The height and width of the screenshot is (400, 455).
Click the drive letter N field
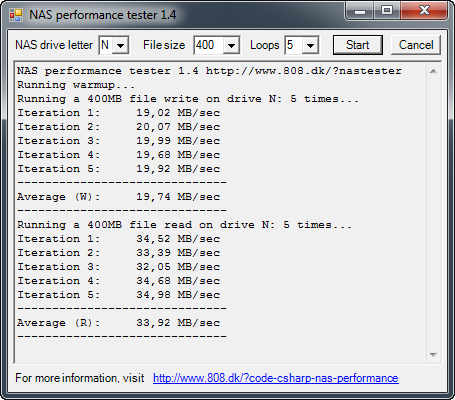pyautogui.click(x=106, y=45)
